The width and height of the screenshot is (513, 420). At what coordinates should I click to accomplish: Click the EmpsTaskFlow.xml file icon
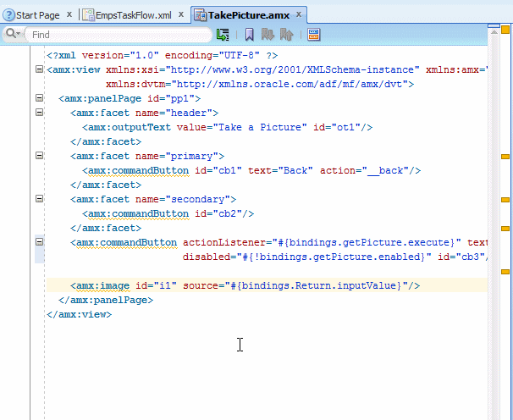pyautogui.click(x=88, y=15)
